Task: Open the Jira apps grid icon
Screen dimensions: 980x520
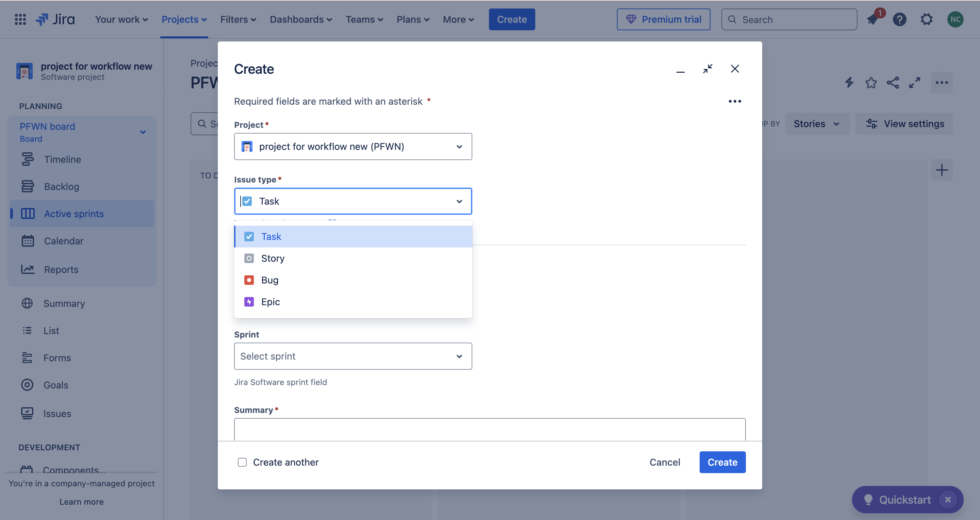Action: tap(20, 19)
